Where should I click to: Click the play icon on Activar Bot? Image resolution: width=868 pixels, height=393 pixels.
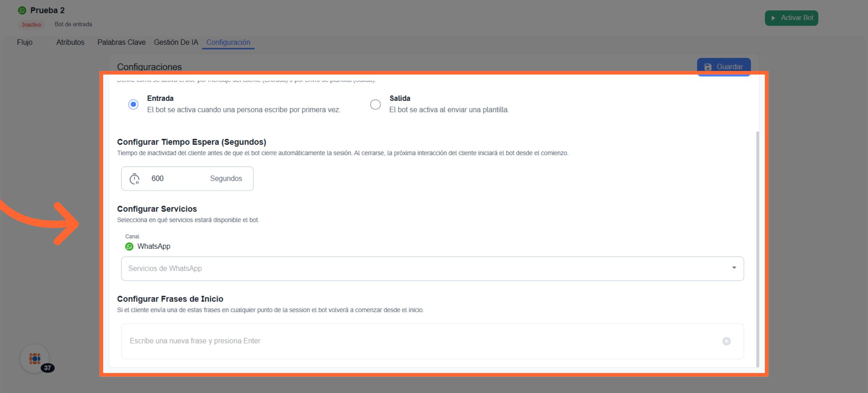point(773,18)
